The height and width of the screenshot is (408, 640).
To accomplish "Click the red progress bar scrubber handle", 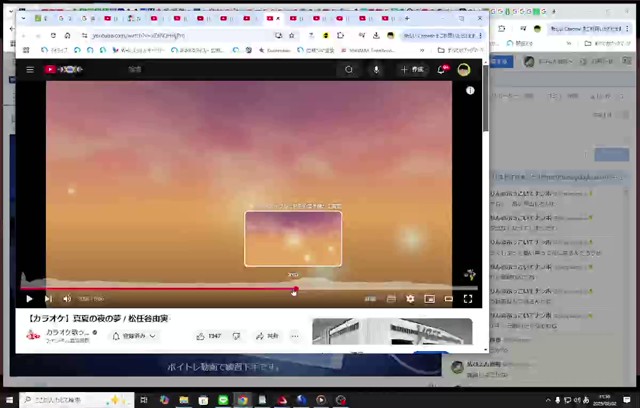I will tap(296, 289).
